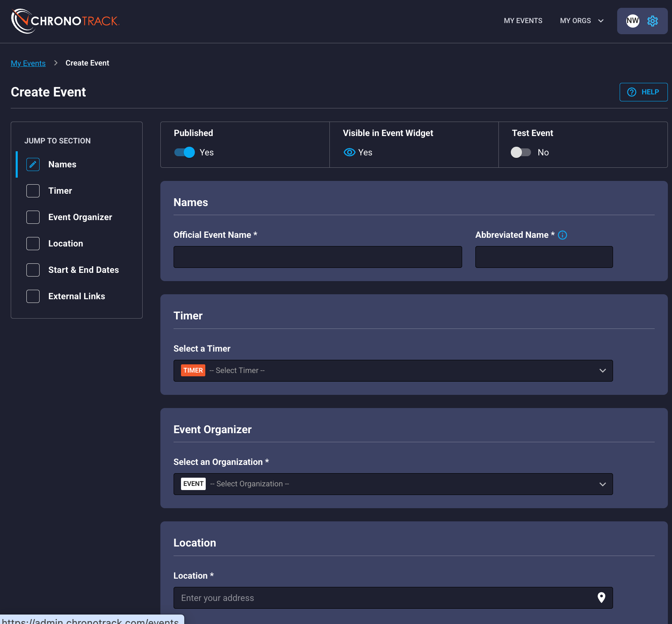Viewport: 672px width, 624px height.
Task: Enable the Test Event switch
Action: point(521,152)
